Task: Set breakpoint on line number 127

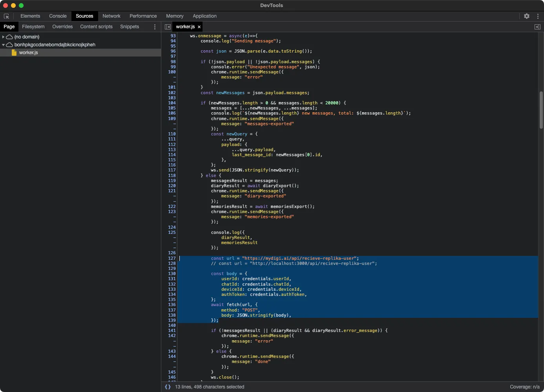Action: (172, 258)
